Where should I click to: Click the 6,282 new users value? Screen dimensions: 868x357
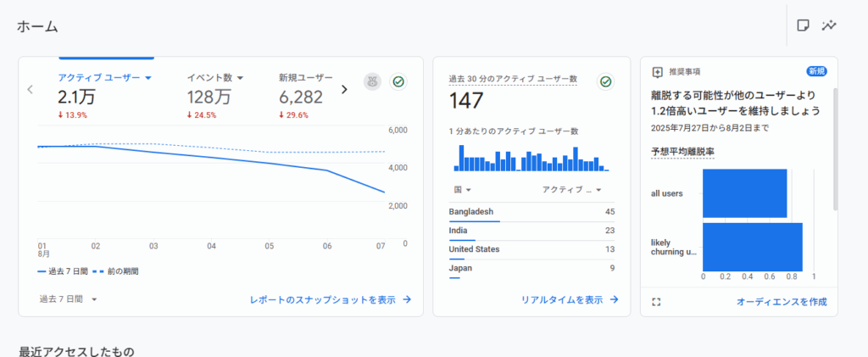[301, 97]
